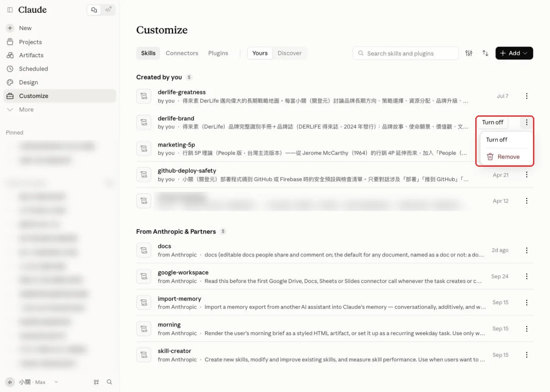The height and width of the screenshot is (392, 550).
Task: Click the search magnifier in the sidebar footer
Action: [x=109, y=382]
